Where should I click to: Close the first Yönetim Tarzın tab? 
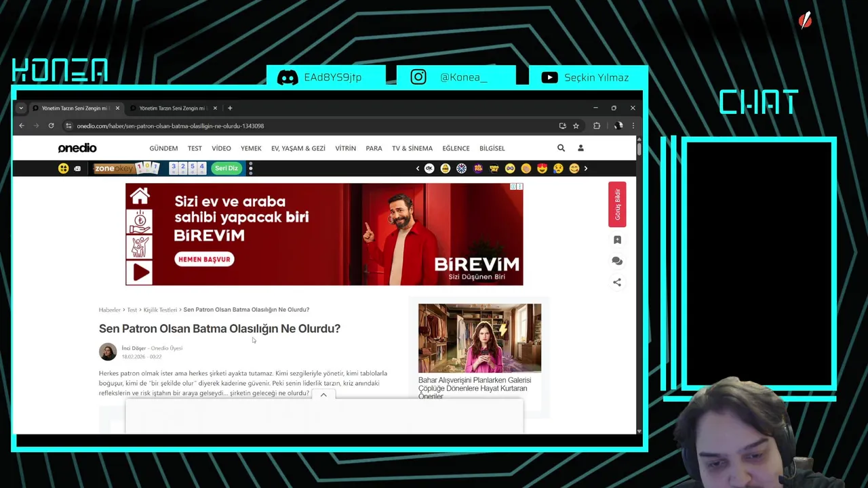tap(117, 108)
